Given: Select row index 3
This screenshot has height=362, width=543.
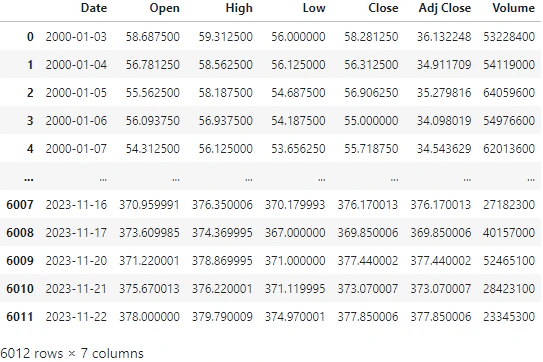Looking at the screenshot, I should (30, 121).
